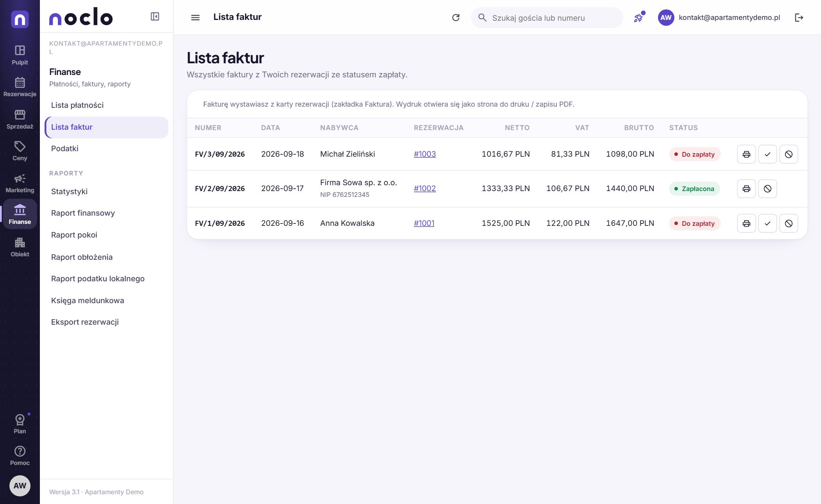Viewport: 821px width, 504px height.
Task: Print invoice FV/2/09/2026
Action: [746, 189]
